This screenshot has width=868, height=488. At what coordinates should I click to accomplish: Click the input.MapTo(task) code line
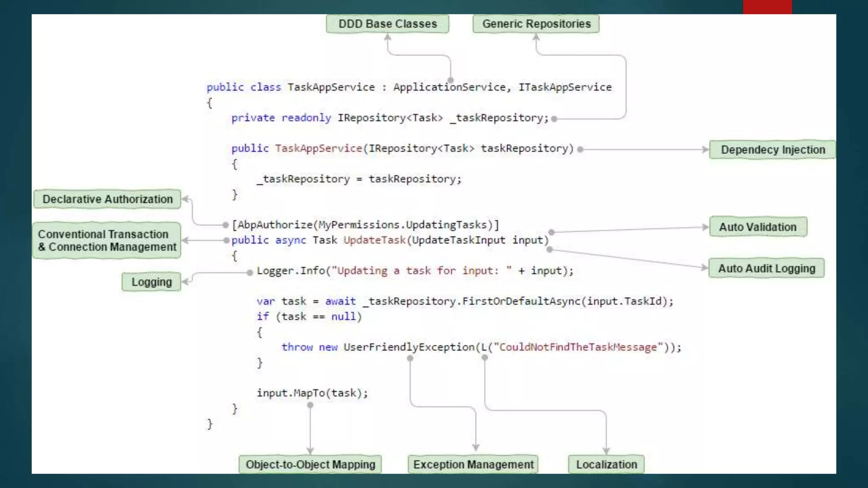[312, 393]
